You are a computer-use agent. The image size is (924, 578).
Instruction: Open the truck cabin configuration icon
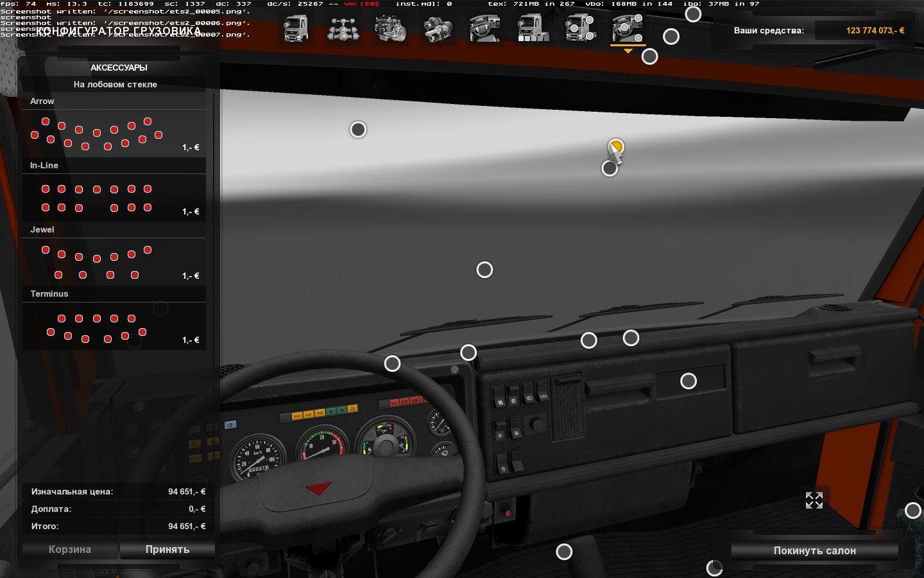click(x=296, y=29)
